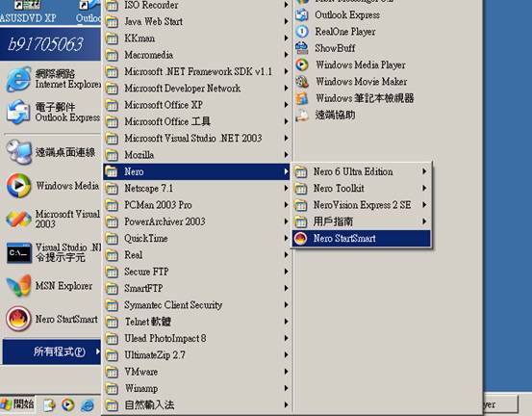
Task: Click Windows Media Player quick launch icon
Action: pyautogui.click(x=68, y=404)
